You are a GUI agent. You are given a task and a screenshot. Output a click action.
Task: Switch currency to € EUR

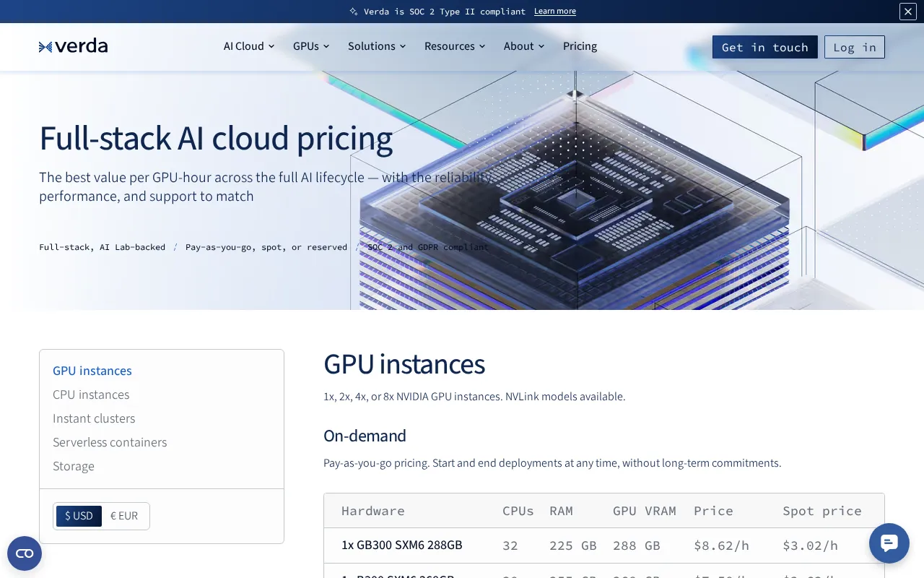124,516
